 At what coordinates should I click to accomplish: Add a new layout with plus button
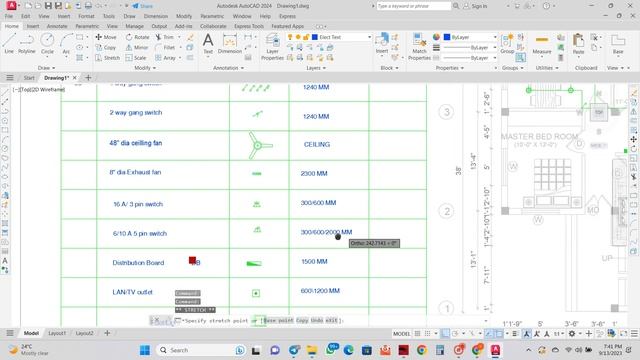107,333
